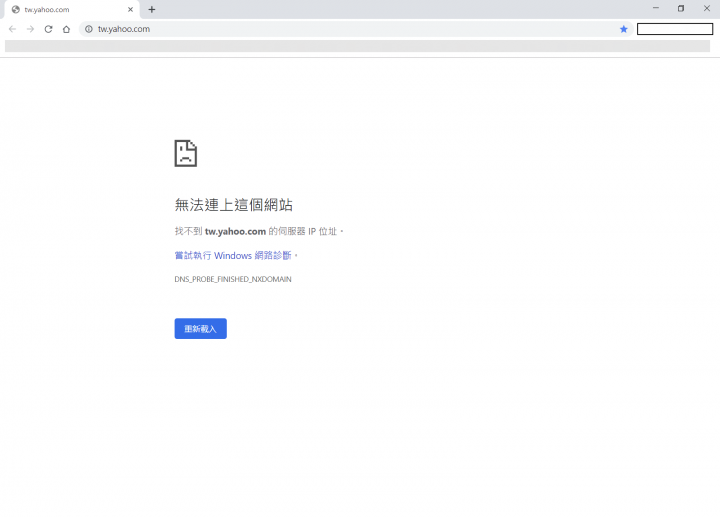Screen dimensions: 720x517
Task: Open the 嘗試執行 Windows 網路診斷 link
Action: pyautogui.click(x=233, y=255)
